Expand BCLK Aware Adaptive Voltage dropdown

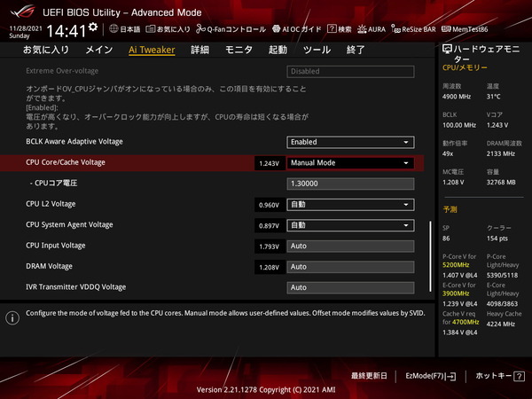[x=350, y=142]
